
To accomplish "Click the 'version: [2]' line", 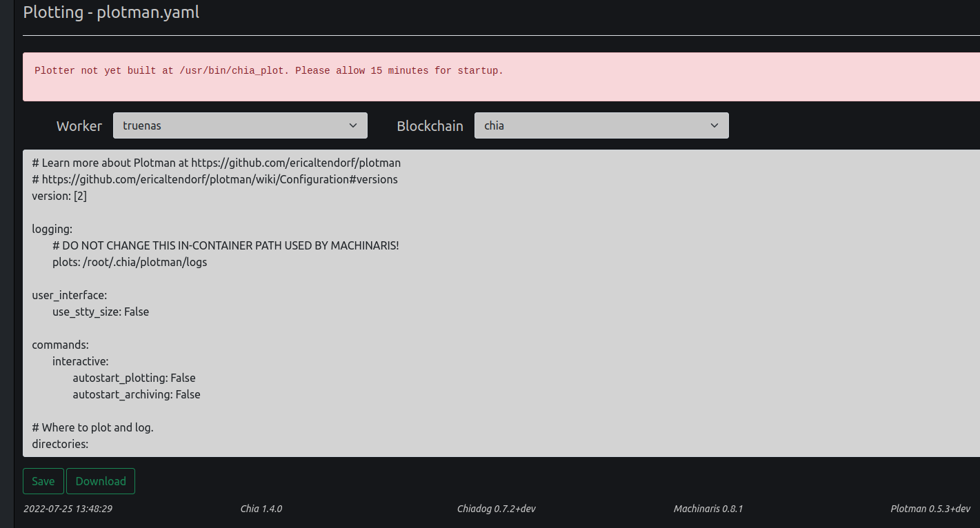I will pos(59,196).
